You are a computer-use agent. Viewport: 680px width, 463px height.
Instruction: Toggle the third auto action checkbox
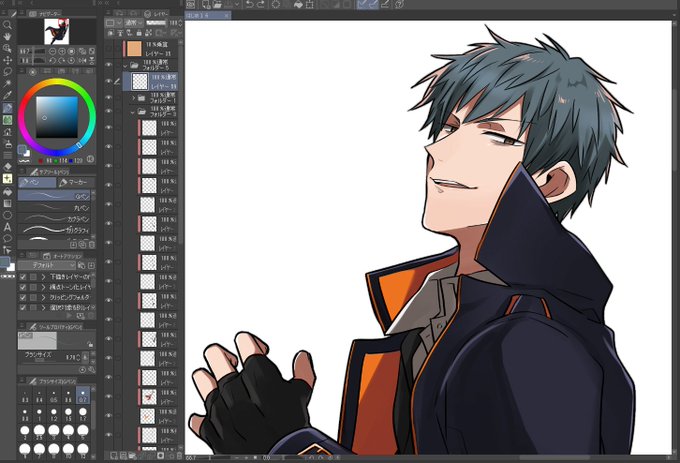(x=23, y=298)
